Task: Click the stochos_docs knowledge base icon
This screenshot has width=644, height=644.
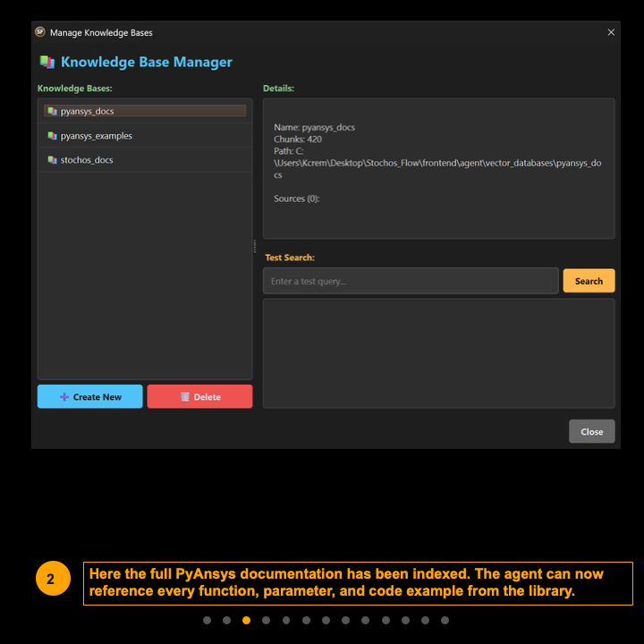Action: [x=53, y=160]
